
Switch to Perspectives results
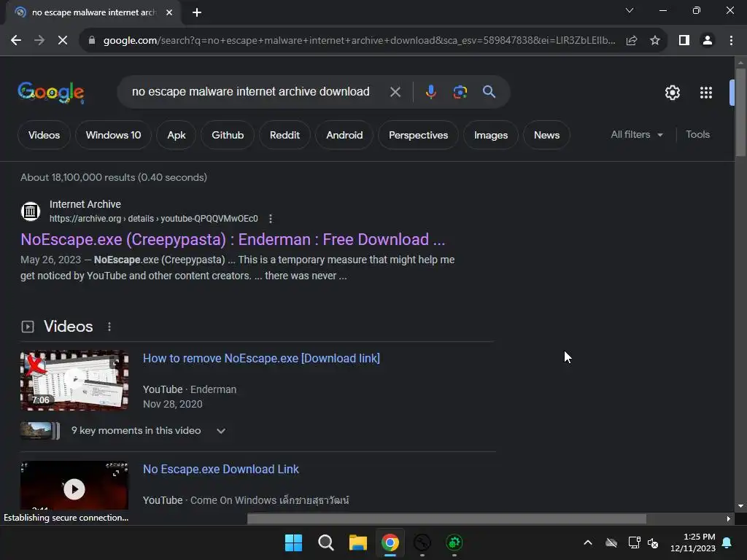418,135
